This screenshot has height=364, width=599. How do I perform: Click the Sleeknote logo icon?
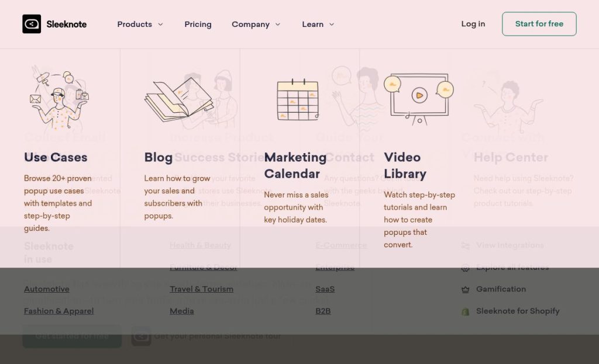(x=32, y=24)
